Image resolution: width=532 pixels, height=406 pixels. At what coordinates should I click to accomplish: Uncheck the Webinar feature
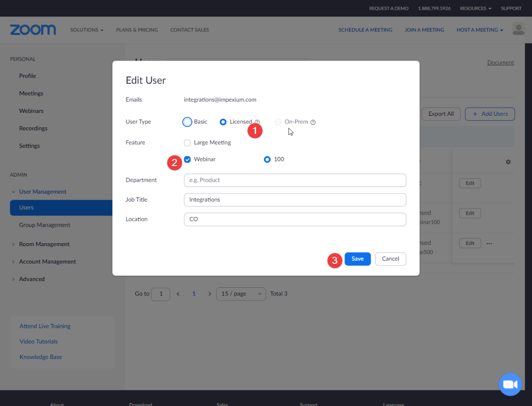(x=188, y=159)
